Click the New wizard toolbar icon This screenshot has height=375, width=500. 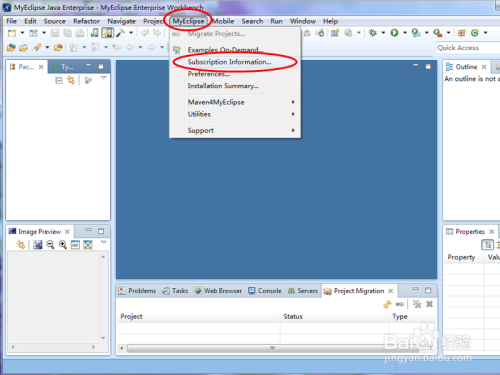[12, 33]
